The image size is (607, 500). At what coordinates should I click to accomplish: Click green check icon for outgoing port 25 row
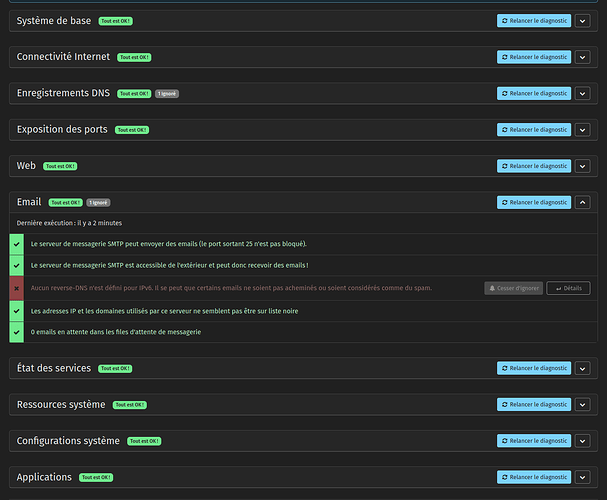pos(16,244)
